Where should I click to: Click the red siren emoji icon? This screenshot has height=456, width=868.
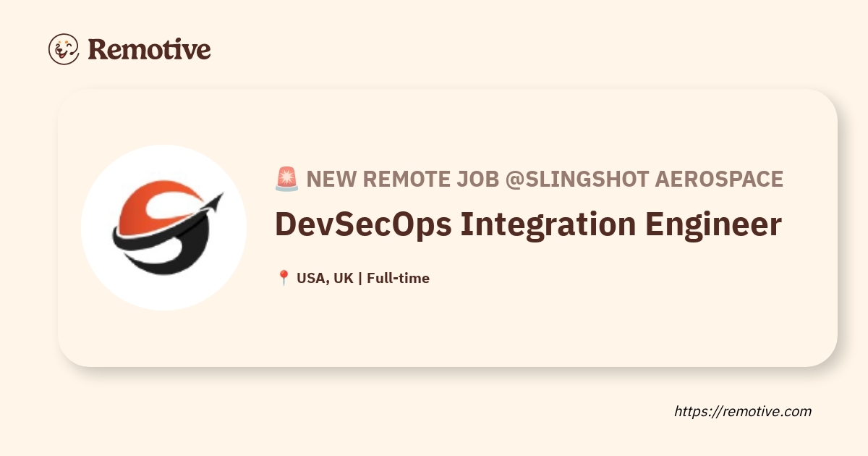(x=286, y=179)
